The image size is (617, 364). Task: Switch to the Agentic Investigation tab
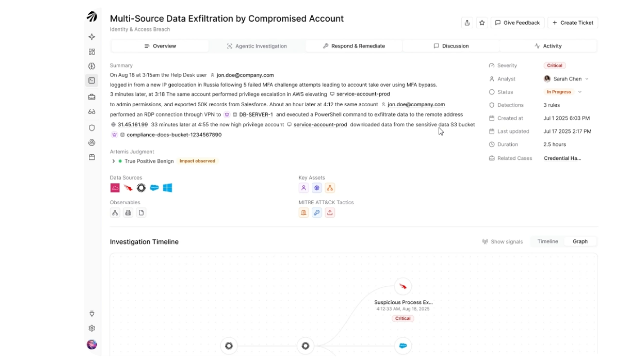tap(257, 46)
